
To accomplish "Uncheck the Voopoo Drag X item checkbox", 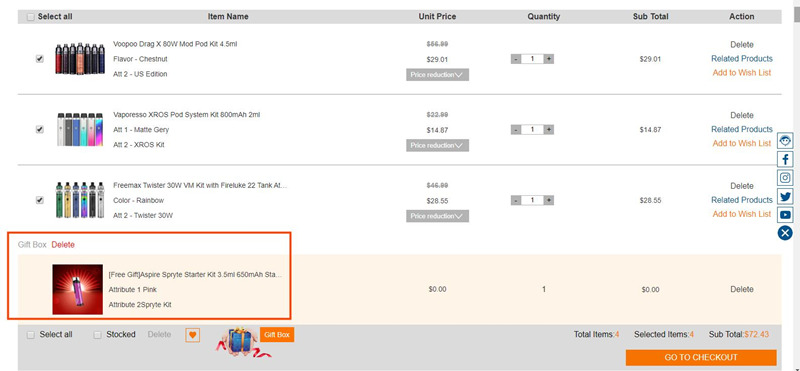I will pyautogui.click(x=40, y=59).
